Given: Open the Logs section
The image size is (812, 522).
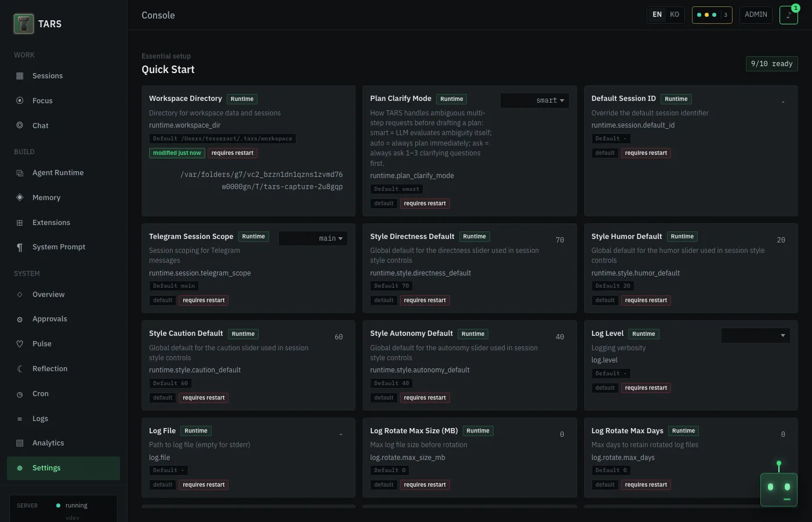Looking at the screenshot, I should (63, 419).
